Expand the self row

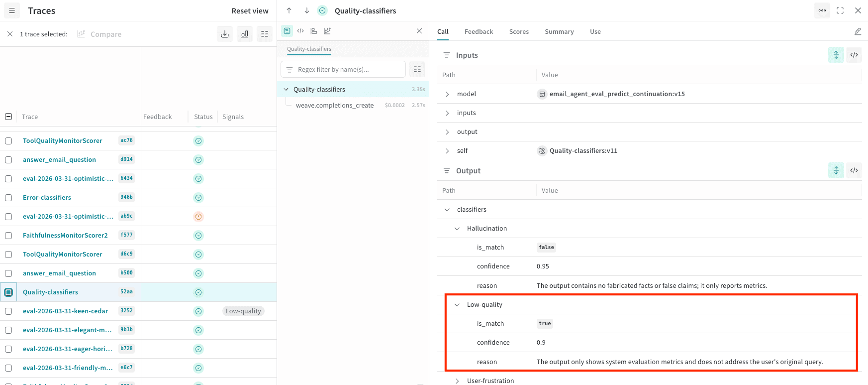[447, 150]
